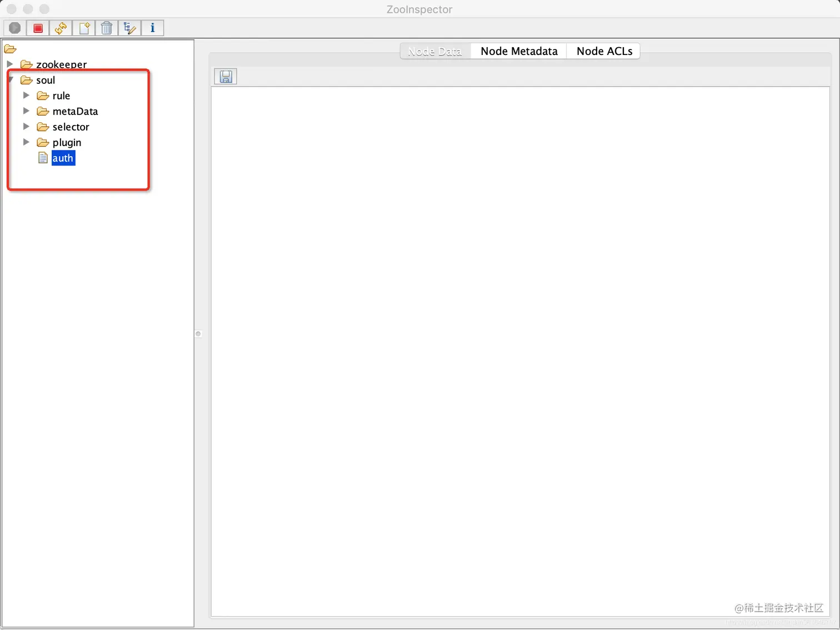The width and height of the screenshot is (840, 630).
Task: Expand the metaData node
Action: point(26,111)
